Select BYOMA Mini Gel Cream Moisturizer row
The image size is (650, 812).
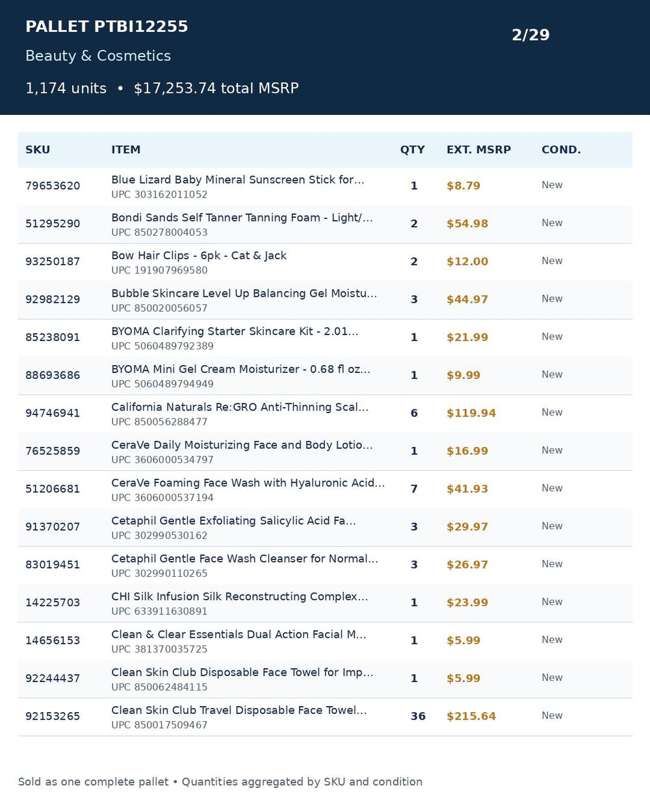pos(325,376)
